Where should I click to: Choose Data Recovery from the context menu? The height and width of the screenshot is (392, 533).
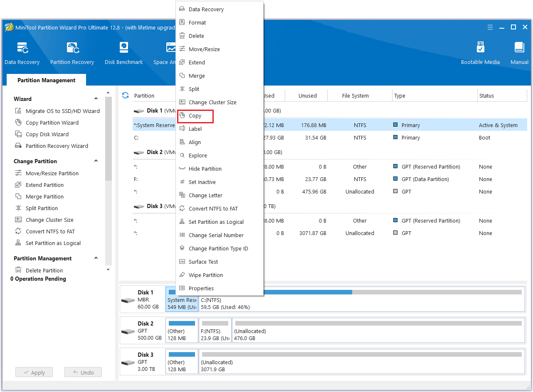point(220,9)
